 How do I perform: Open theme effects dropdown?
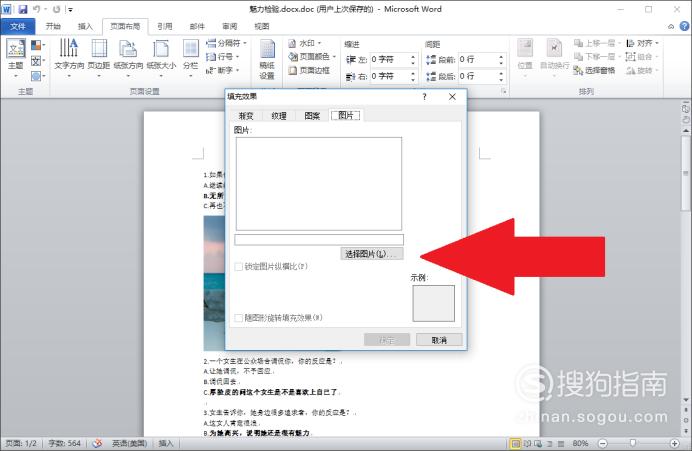click(x=38, y=76)
